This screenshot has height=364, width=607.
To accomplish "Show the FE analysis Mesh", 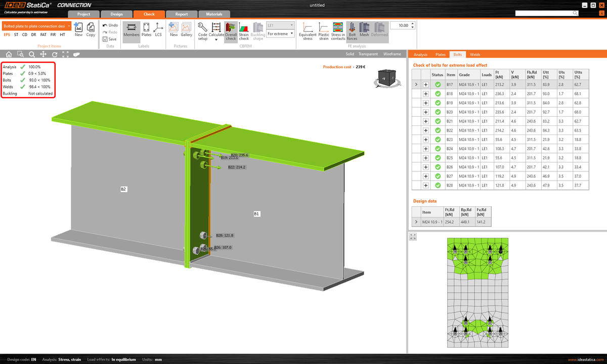I will [364, 31].
